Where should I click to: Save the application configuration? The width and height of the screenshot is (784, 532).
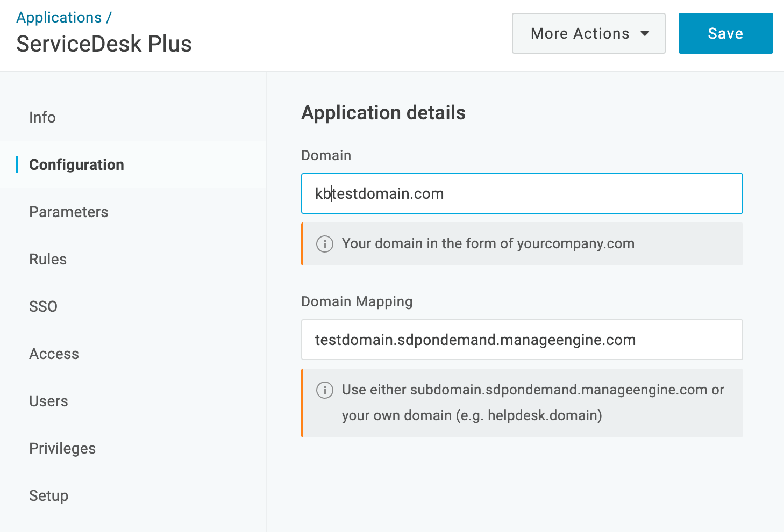(x=725, y=33)
